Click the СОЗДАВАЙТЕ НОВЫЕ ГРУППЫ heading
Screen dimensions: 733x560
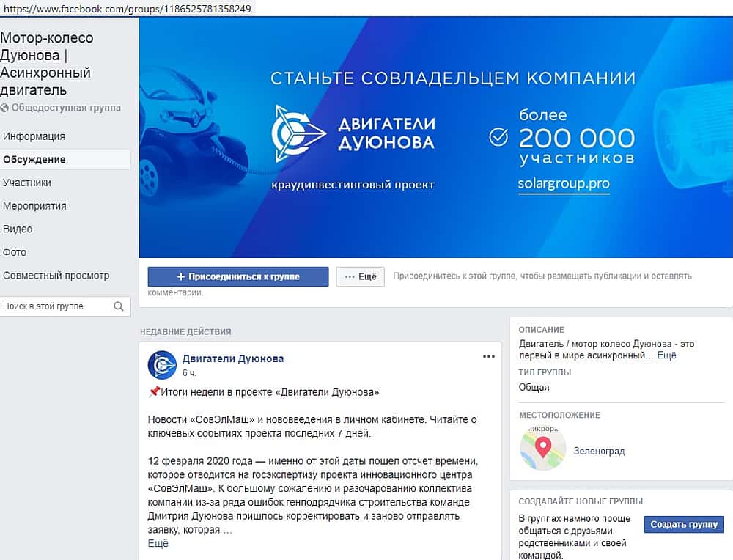click(x=581, y=501)
